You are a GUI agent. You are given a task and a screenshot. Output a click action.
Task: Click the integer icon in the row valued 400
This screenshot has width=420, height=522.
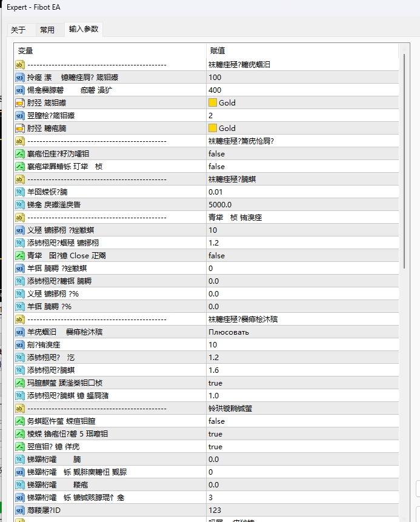19,90
